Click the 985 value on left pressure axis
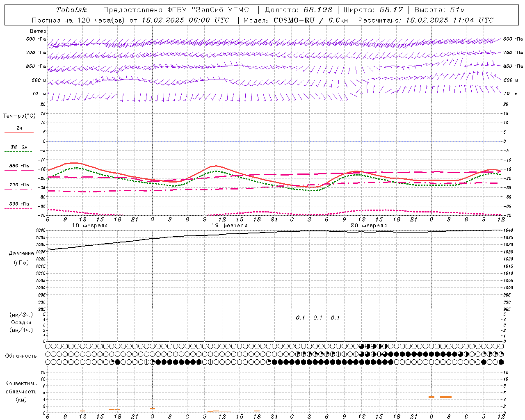This screenshot has width=525, height=420. click(x=43, y=309)
